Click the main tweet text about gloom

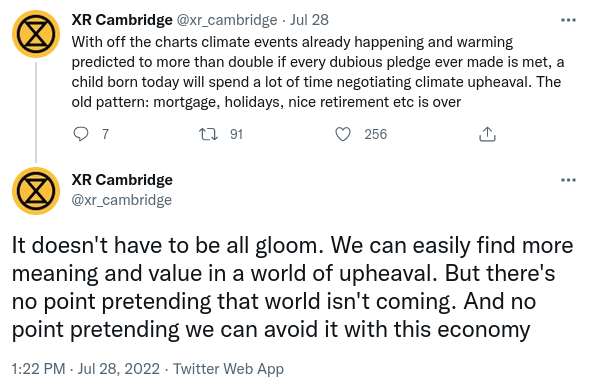(x=293, y=287)
